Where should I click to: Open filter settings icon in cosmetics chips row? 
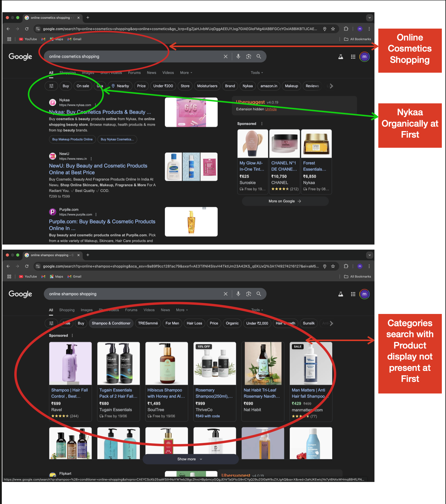[51, 86]
